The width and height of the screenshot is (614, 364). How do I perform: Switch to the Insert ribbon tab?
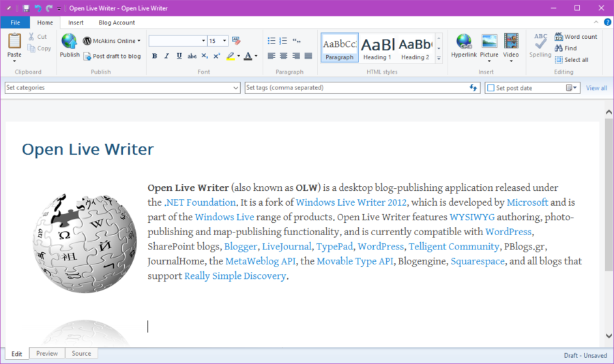pyautogui.click(x=76, y=22)
